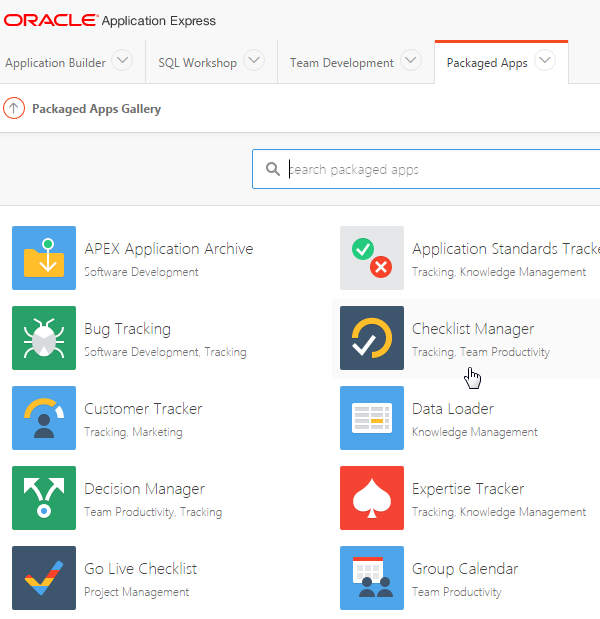Open the Decision Manager title link
The image size is (600, 619).
(x=144, y=489)
